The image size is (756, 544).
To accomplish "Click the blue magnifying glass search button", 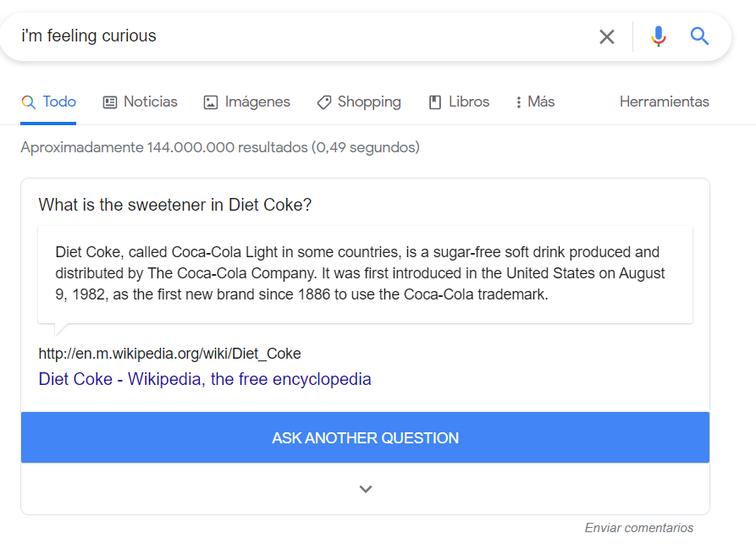I will [x=699, y=36].
